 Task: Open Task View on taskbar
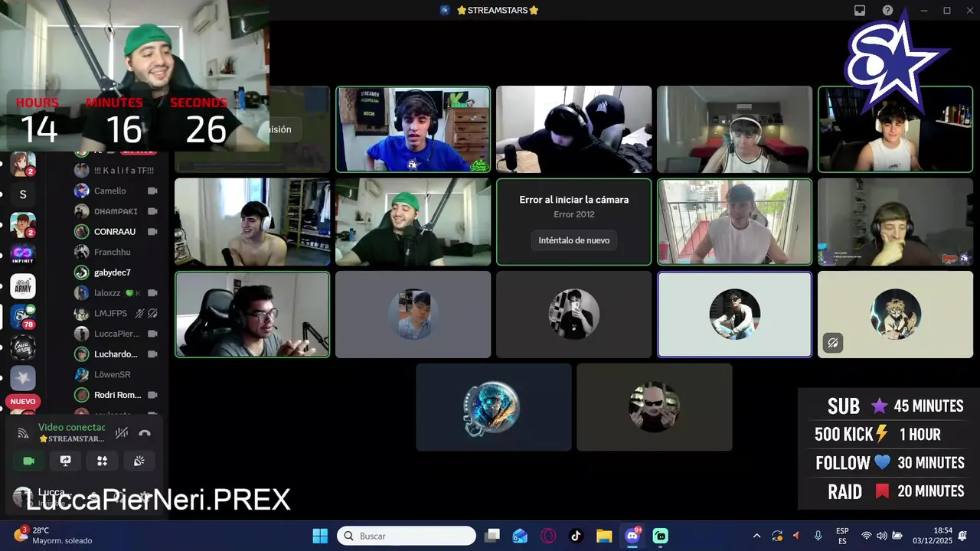tap(492, 536)
